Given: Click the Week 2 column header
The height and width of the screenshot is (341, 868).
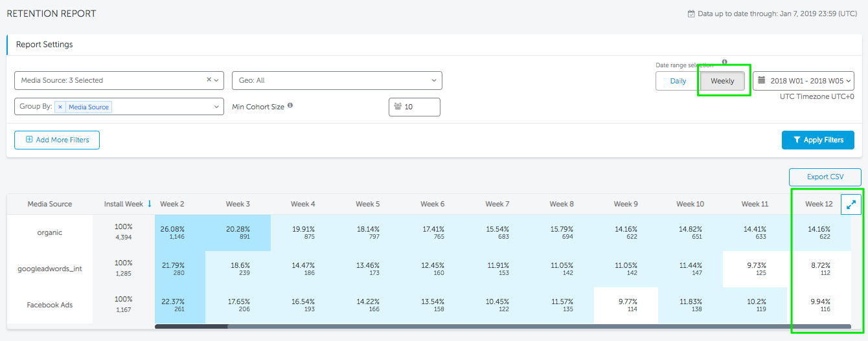Looking at the screenshot, I should [172, 204].
